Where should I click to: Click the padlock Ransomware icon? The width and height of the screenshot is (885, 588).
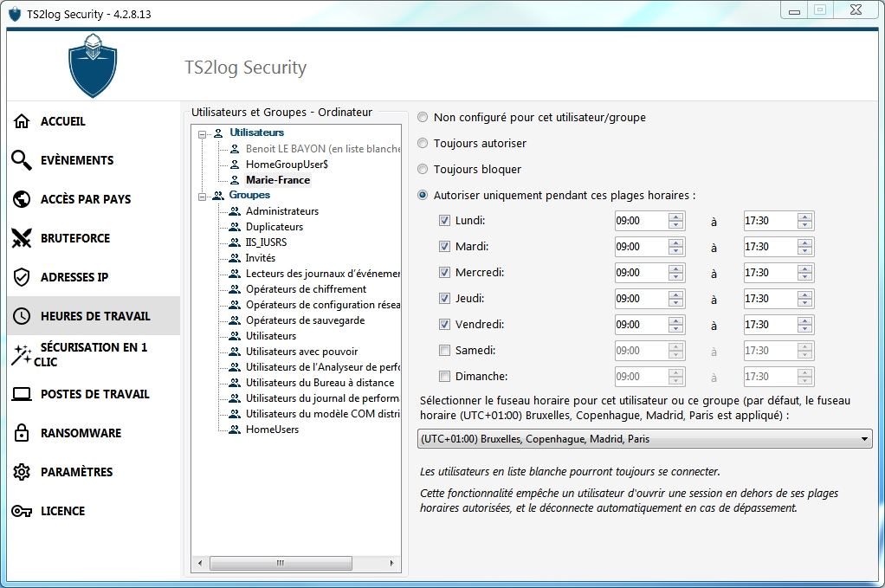point(22,433)
